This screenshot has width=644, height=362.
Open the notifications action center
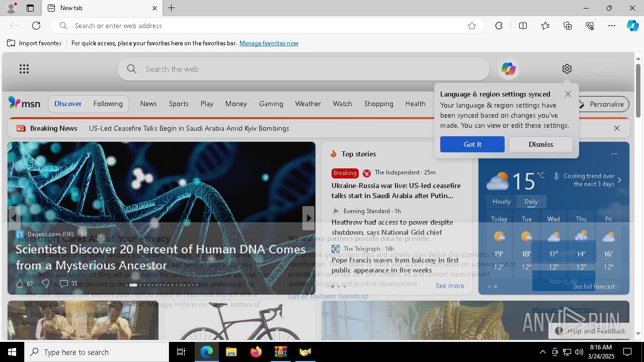pos(627,352)
